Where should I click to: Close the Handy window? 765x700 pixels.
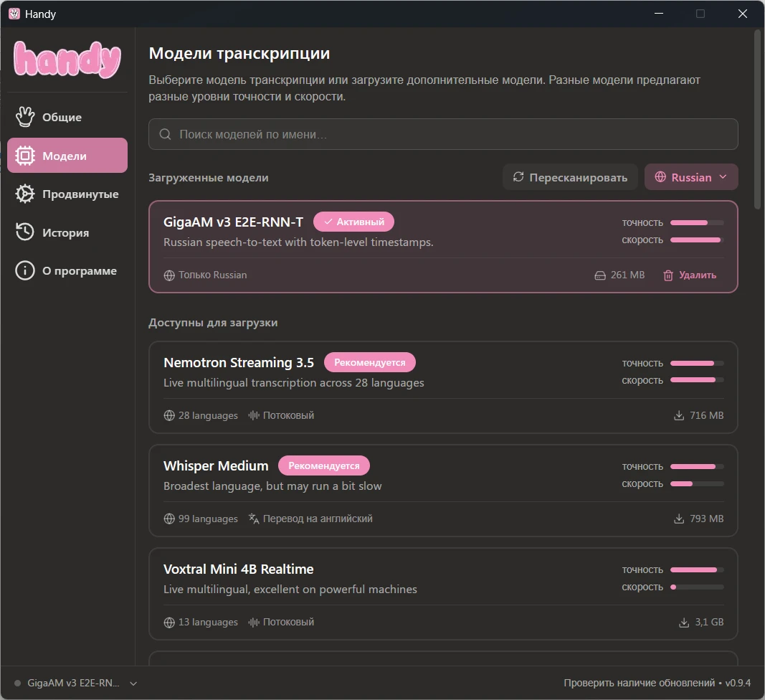[x=743, y=14]
